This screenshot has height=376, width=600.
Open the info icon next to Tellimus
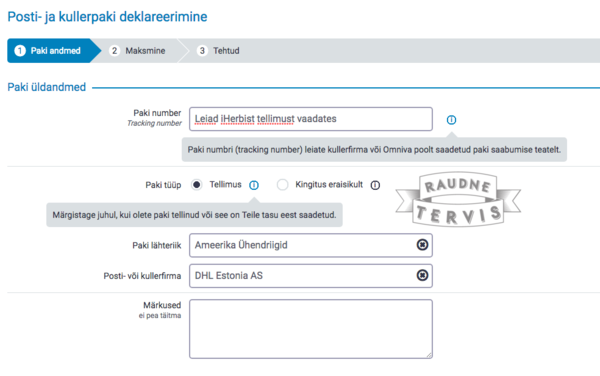254,185
